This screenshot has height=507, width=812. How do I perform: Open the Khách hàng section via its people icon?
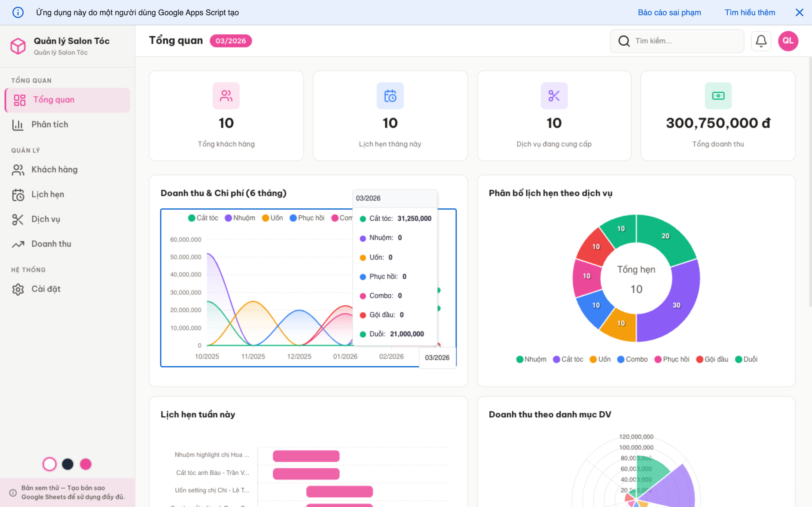tap(18, 170)
